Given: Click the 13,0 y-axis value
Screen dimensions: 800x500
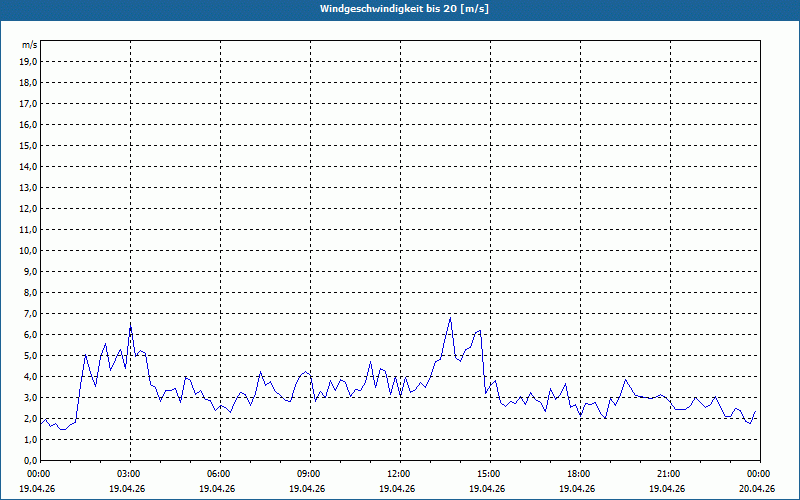Looking at the screenshot, I should 28,187.
